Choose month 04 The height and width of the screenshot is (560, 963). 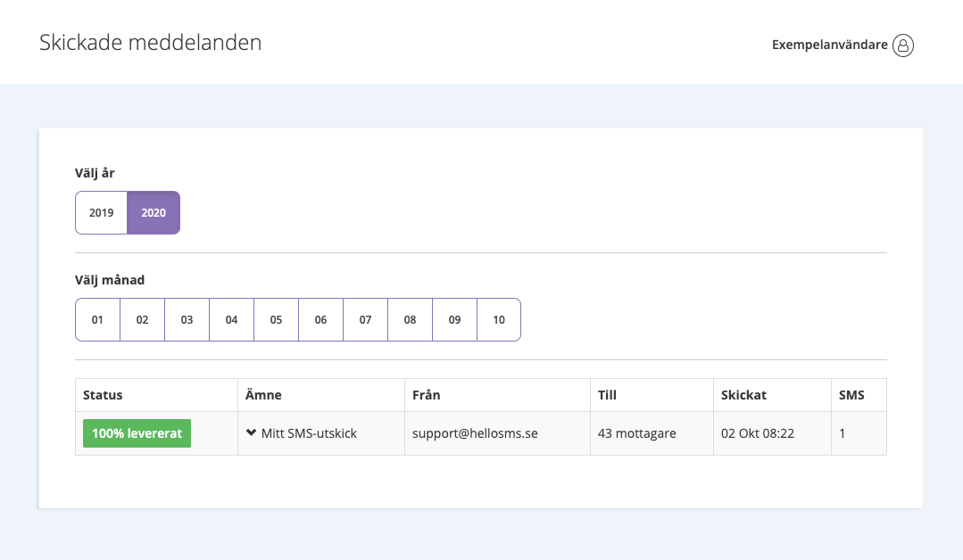231,319
